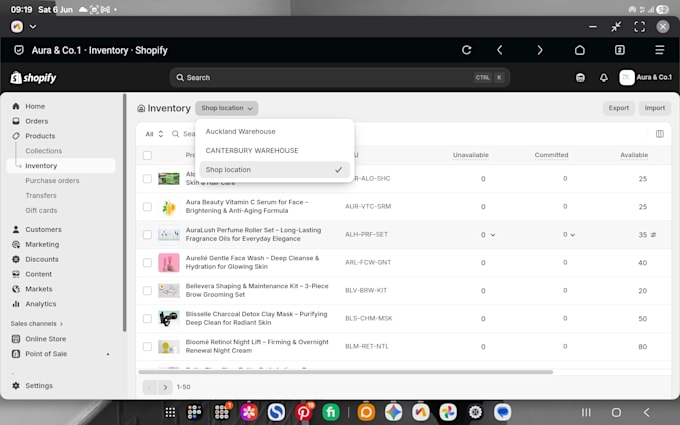Click the Shopify logo

[33, 78]
